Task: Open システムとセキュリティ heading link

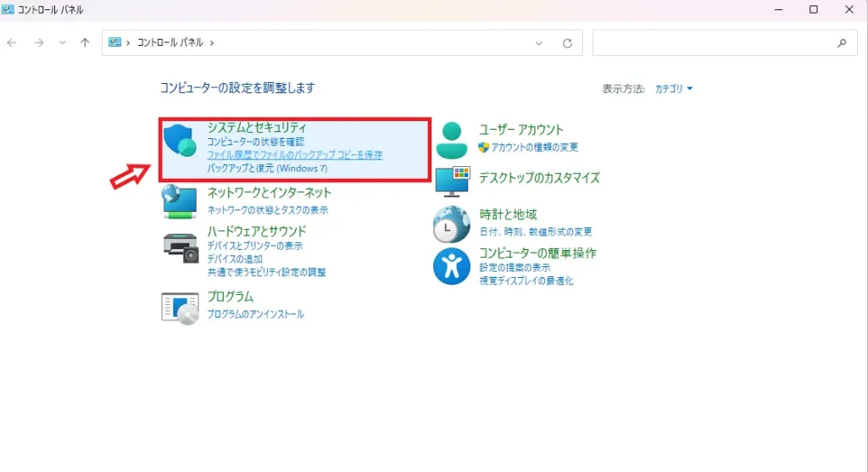Action: 256,127
